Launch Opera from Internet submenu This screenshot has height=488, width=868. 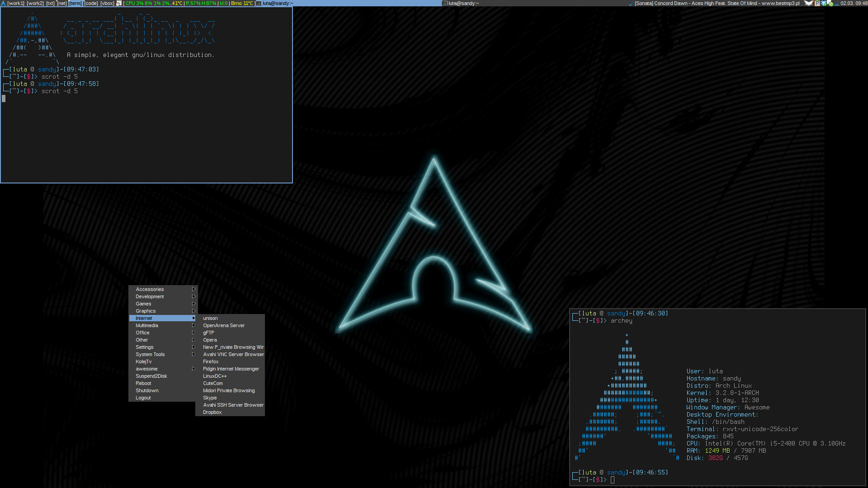230,340
